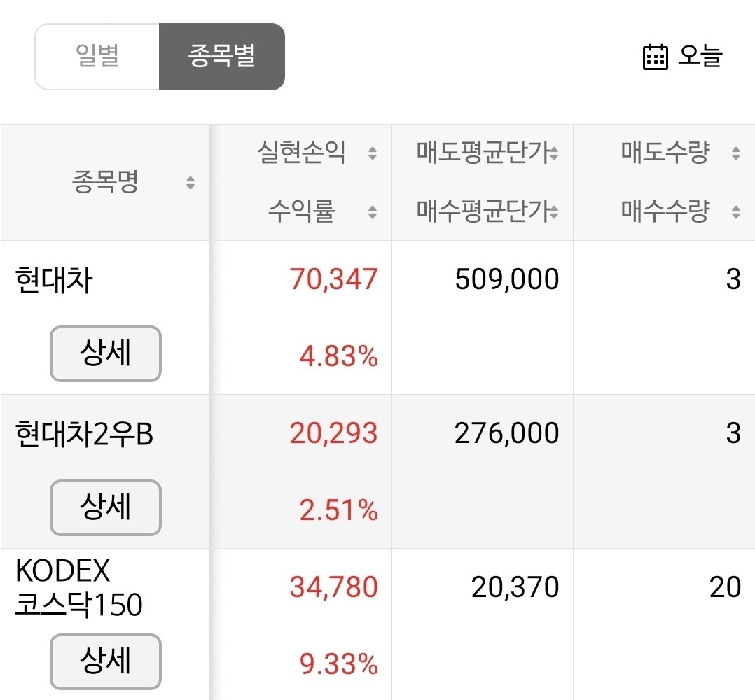Sort by 매도평균단가 sort arrows

pos(553,153)
